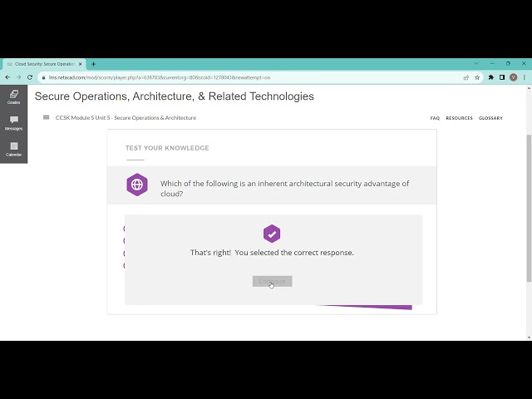532x399 pixels.
Task: Click the page vertical scrollbar
Action: [529, 208]
